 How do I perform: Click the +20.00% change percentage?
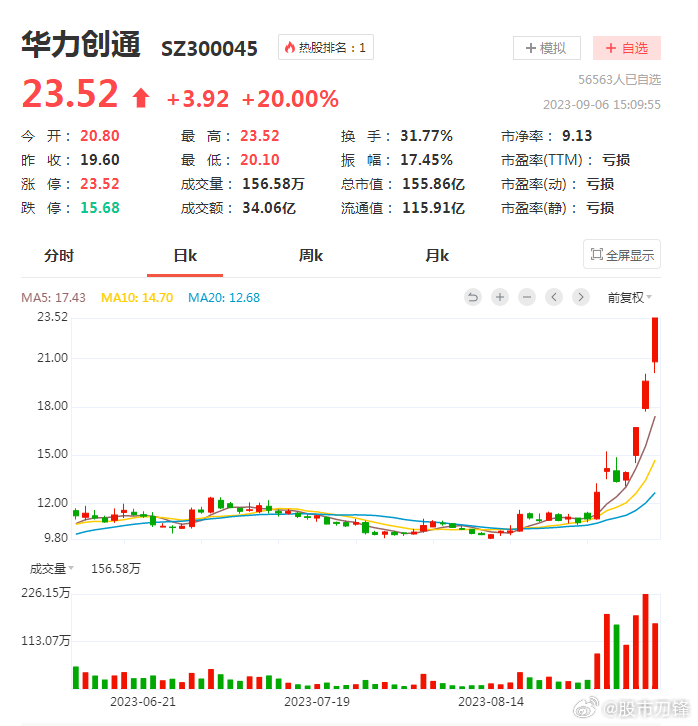point(290,99)
